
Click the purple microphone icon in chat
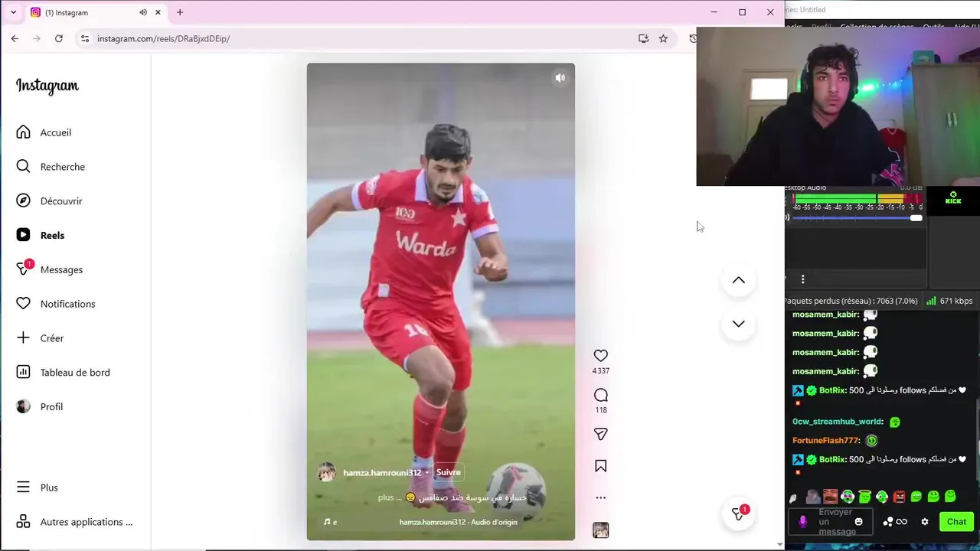(x=802, y=522)
